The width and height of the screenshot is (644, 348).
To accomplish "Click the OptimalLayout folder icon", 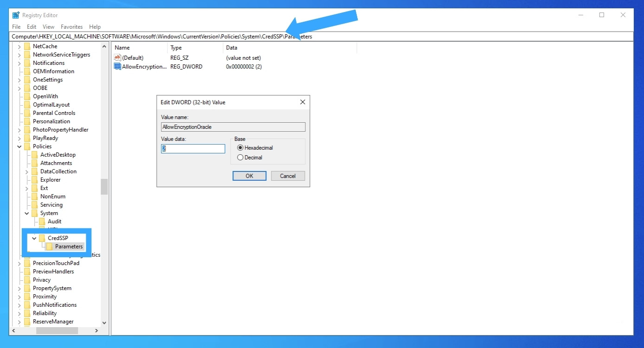I will coord(27,105).
